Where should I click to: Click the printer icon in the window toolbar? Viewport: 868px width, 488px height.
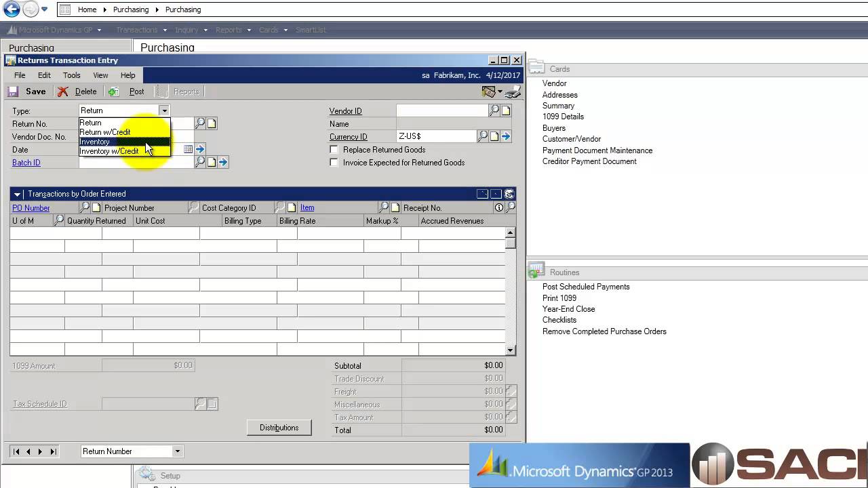(513, 91)
